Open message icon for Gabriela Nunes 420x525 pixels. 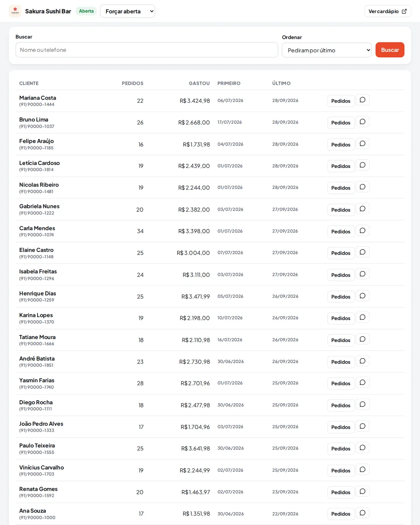(362, 209)
